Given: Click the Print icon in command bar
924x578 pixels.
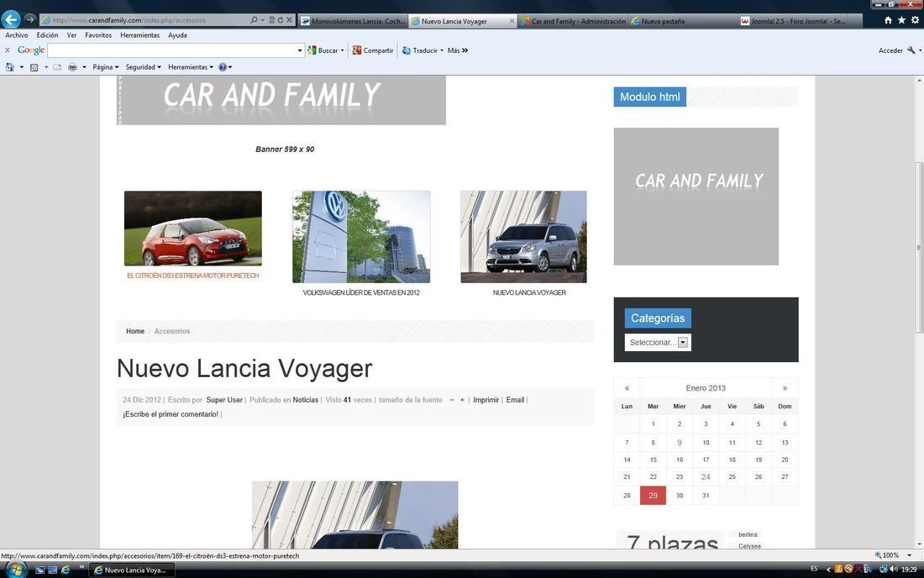Looking at the screenshot, I should [72, 67].
